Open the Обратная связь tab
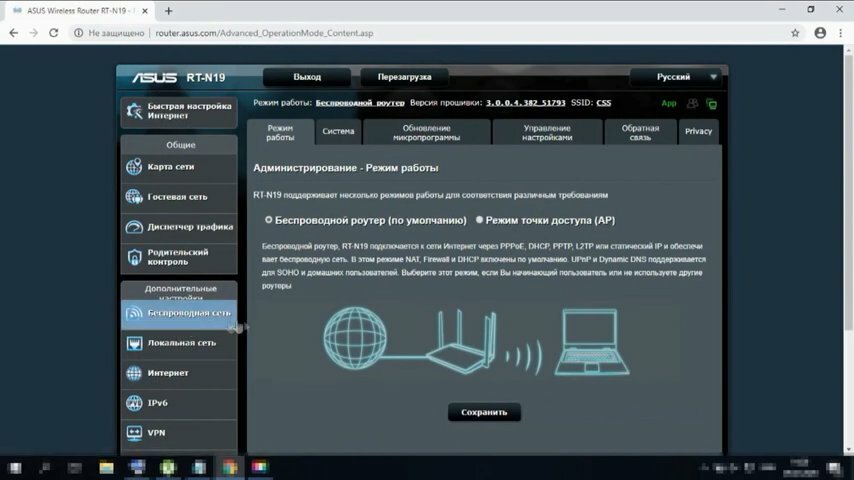854x480 pixels. 640,132
